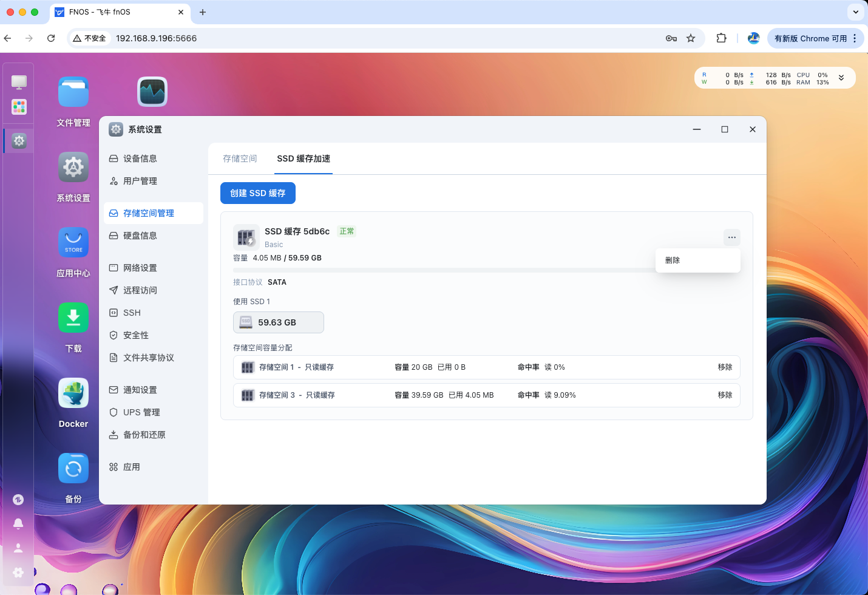Click the Create SSD Cache button
The width and height of the screenshot is (868, 595).
258,193
